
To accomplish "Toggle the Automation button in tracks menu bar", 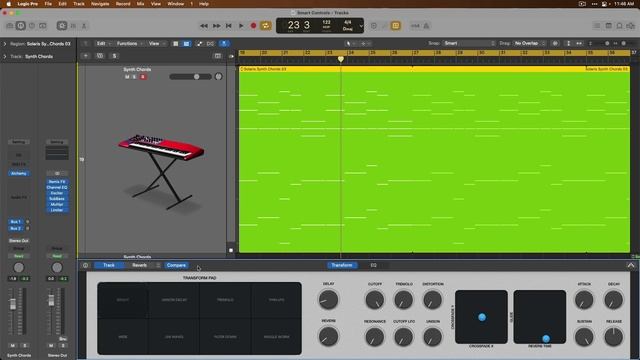I will coord(199,44).
